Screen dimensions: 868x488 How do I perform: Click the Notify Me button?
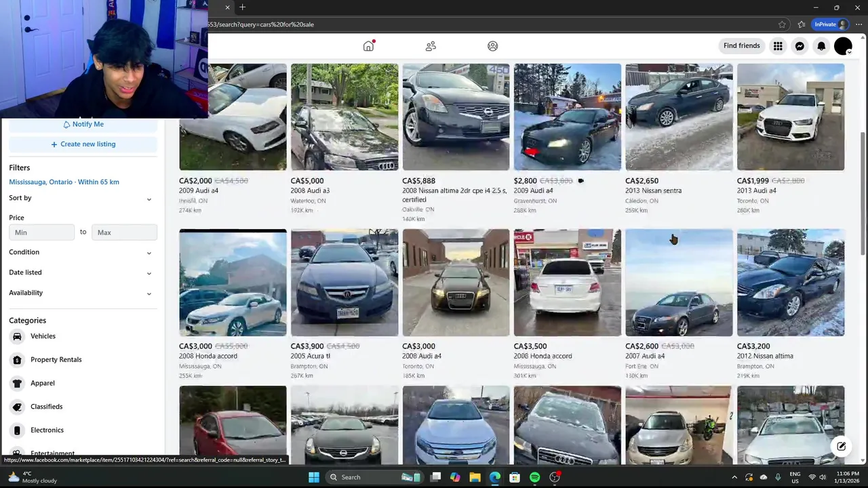click(83, 125)
